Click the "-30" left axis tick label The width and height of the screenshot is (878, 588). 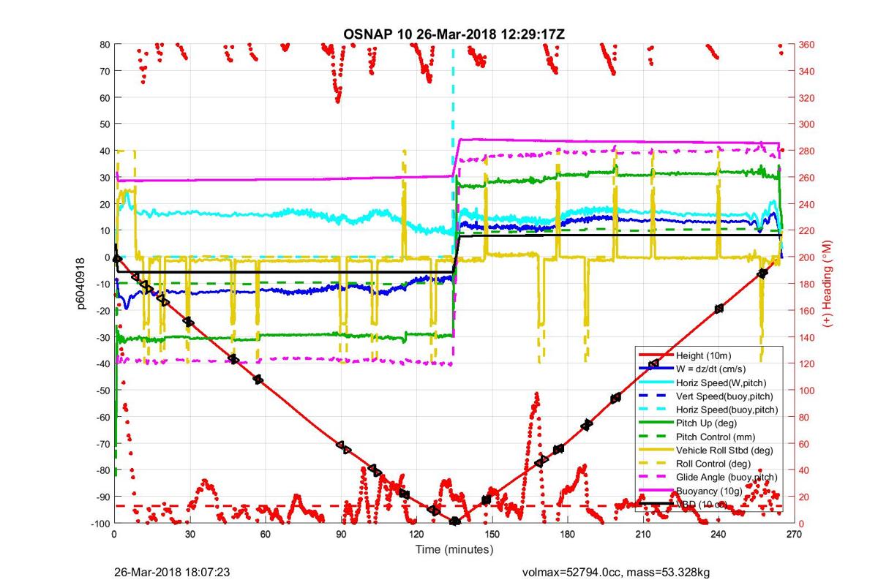pyautogui.click(x=102, y=337)
